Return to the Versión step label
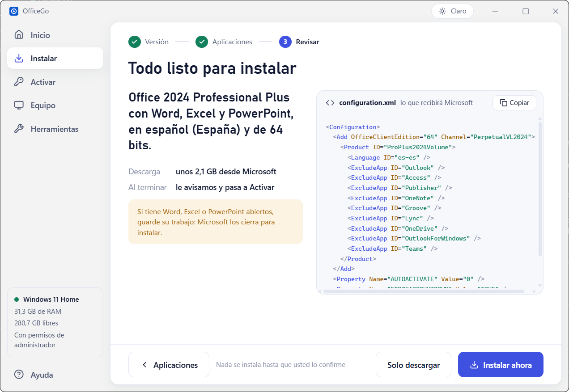The height and width of the screenshot is (392, 569). 157,42
